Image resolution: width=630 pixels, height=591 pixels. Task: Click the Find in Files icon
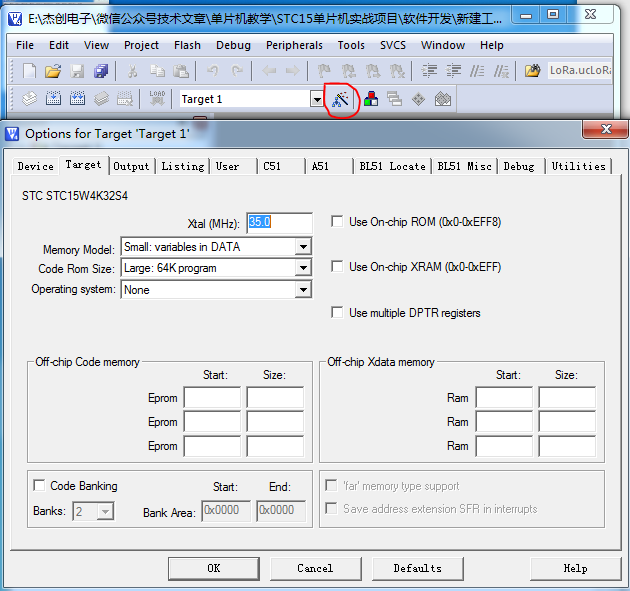[x=533, y=71]
